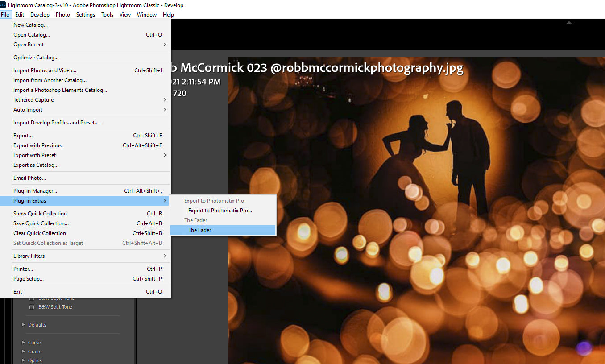Expand the Library Filters submenu
The height and width of the screenshot is (364, 605).
pyautogui.click(x=85, y=256)
